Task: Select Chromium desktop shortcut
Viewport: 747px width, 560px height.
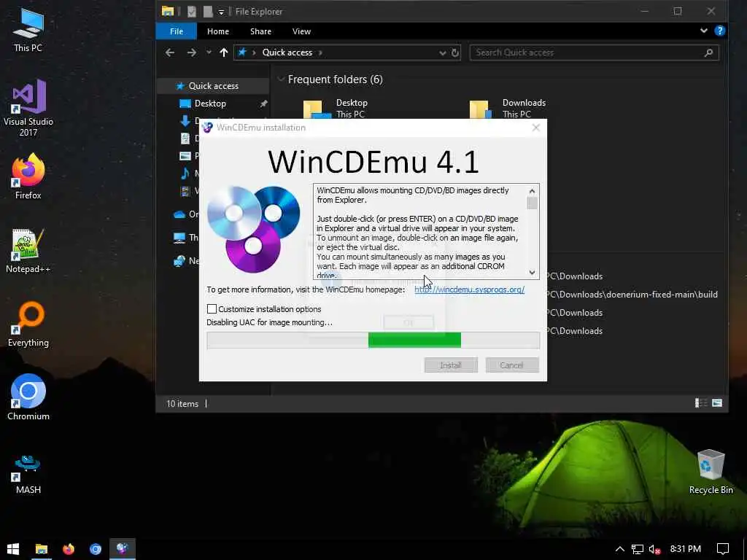Action: click(28, 397)
